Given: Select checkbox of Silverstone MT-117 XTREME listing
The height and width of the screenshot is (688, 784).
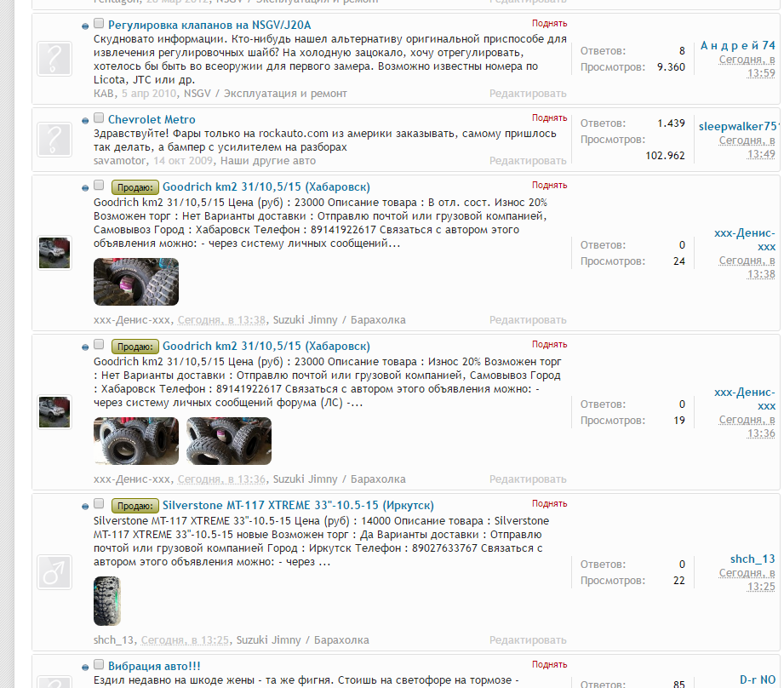Looking at the screenshot, I should [x=99, y=503].
